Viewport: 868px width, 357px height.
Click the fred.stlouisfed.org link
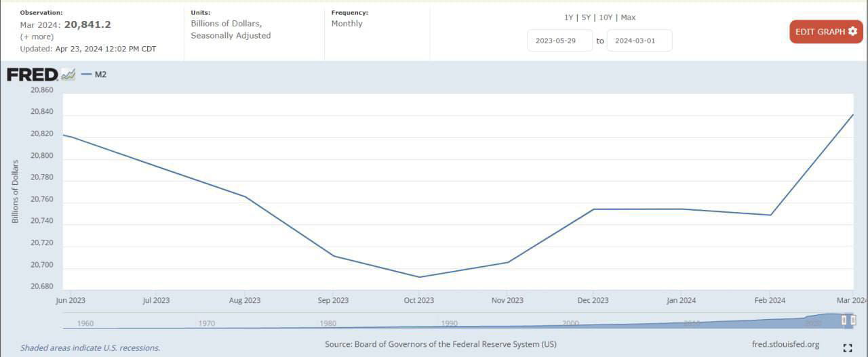click(x=785, y=344)
